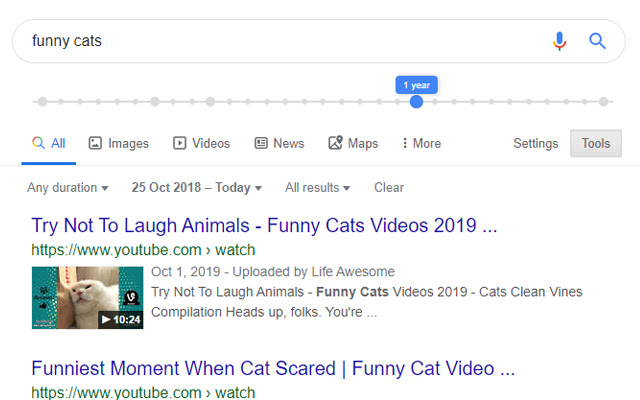Image resolution: width=640 pixels, height=400 pixels.
Task: Open the News tab newspaper icon
Action: (x=261, y=143)
